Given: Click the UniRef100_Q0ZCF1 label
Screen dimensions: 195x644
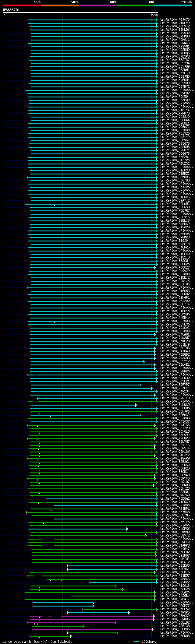Looking at the screenshot, I should coord(175,388).
